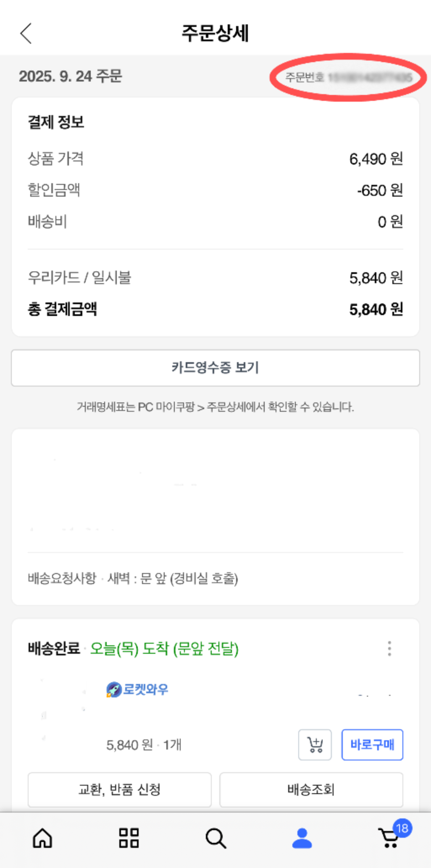Go back using the top-left arrow
The image size is (431, 868).
(x=26, y=34)
